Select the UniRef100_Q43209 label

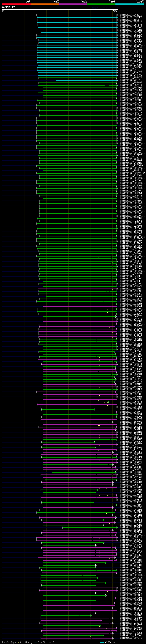131,75
